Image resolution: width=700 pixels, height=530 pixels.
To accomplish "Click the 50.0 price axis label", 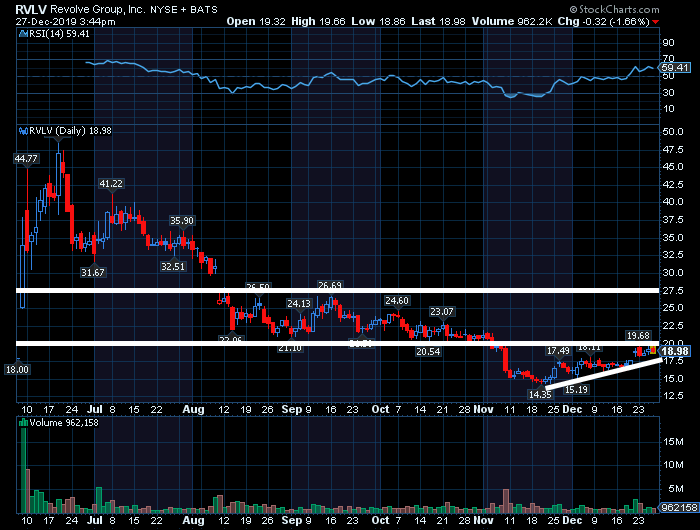I will 673,132.
